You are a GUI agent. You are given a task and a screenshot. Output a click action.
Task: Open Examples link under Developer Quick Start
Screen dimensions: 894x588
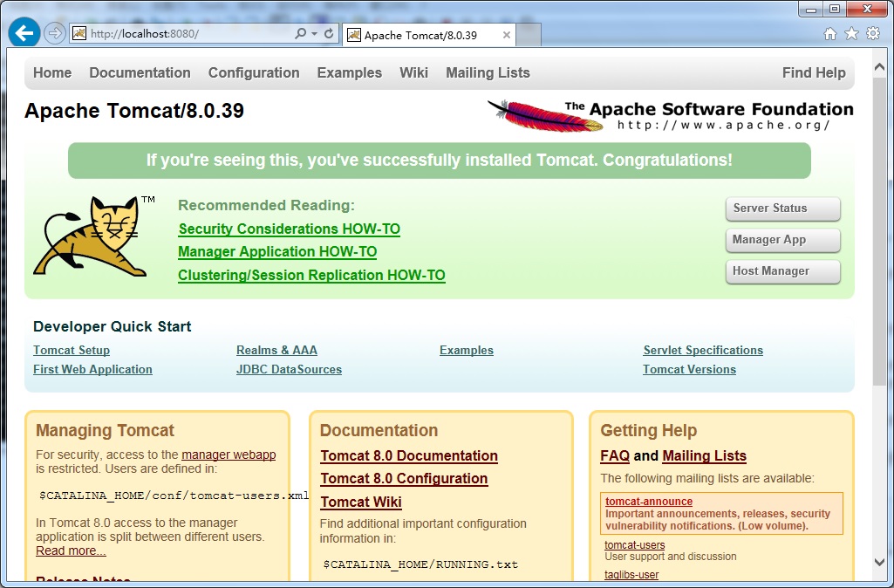tap(467, 350)
